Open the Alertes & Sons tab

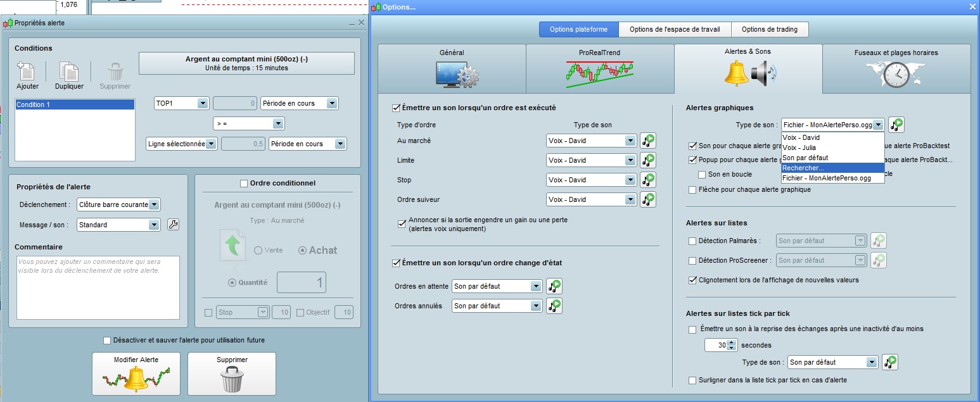748,68
